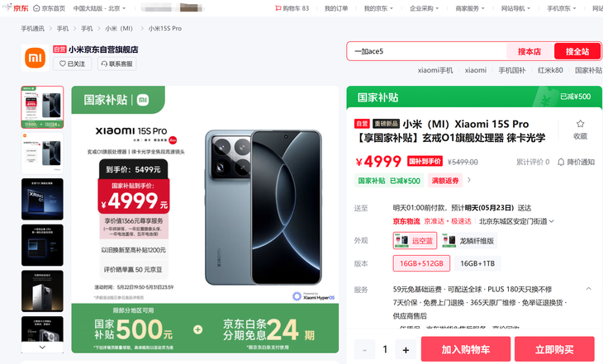Screen dimensions: 603x364
Task: Click the 立即购买 button
Action: (x=554, y=349)
